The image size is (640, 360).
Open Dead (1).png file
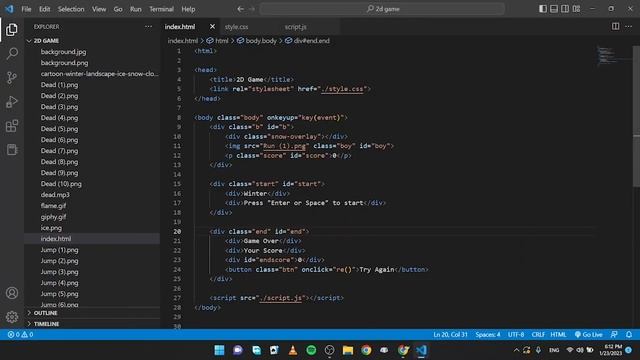59,85
